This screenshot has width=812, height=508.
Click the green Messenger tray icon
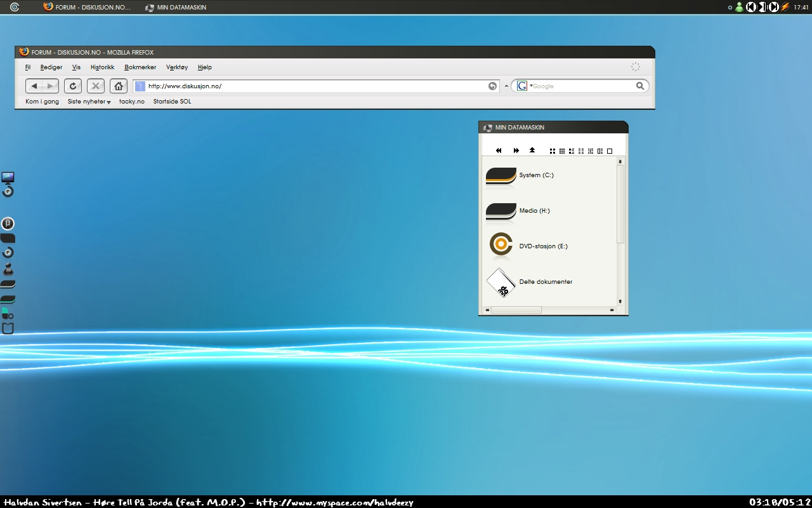coord(739,7)
